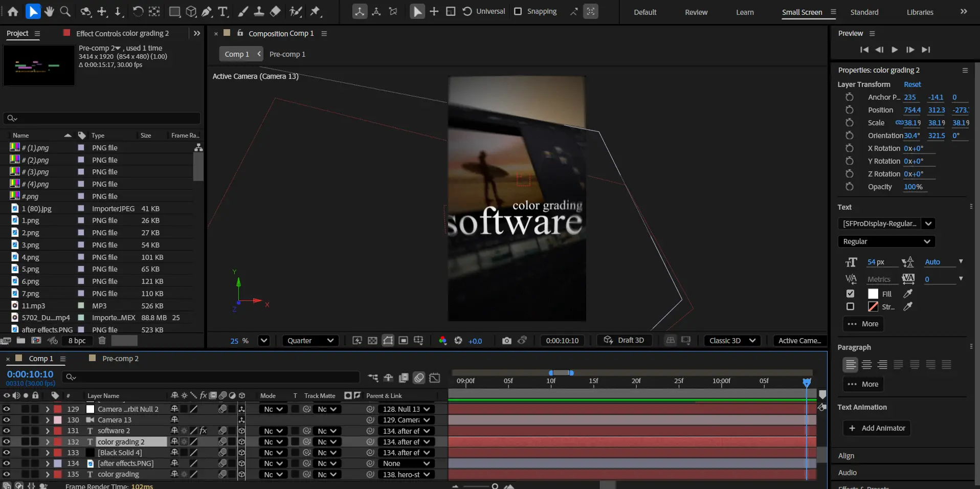Reset the Layer Transform values
This screenshot has width=980, height=489.
(912, 84)
